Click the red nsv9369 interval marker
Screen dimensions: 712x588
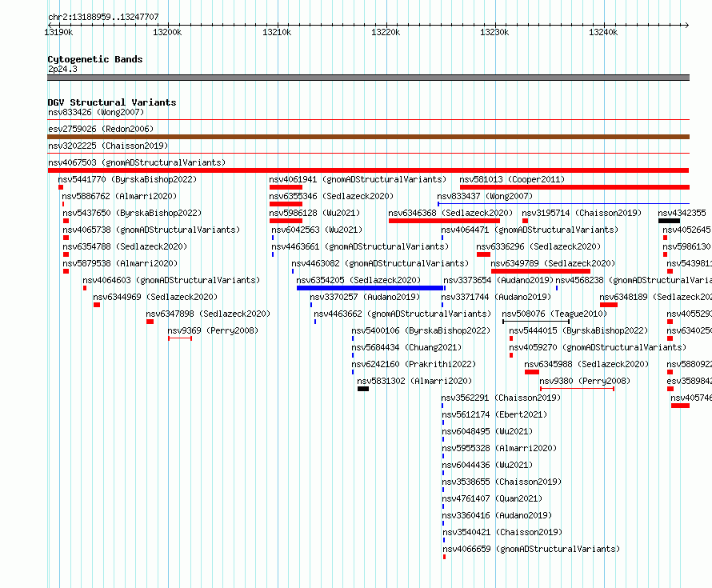point(180,338)
